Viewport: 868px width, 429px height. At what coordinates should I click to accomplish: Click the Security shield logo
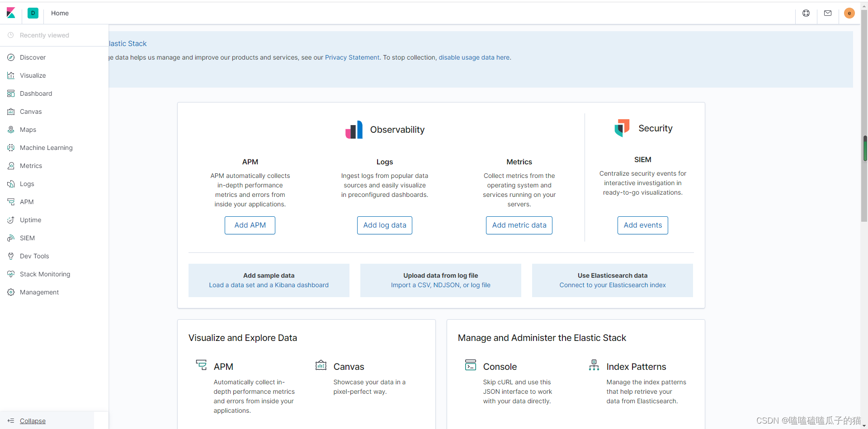[x=622, y=128]
